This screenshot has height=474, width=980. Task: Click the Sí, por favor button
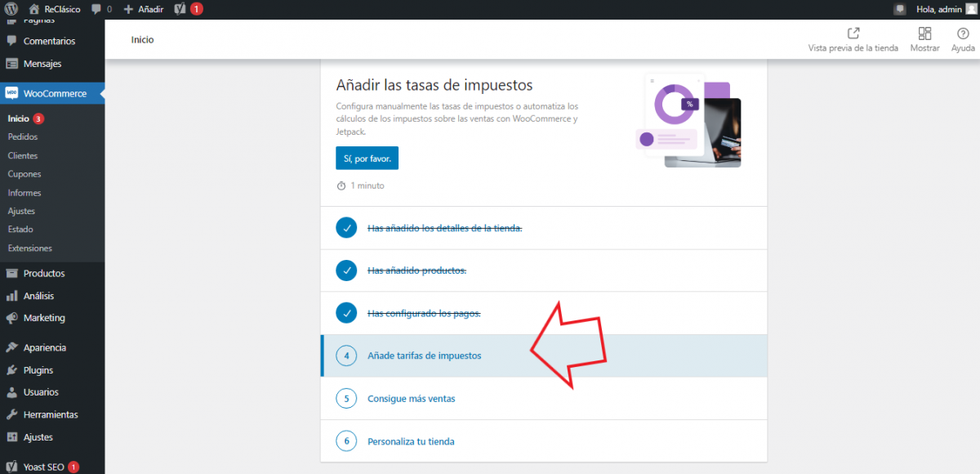click(x=367, y=158)
